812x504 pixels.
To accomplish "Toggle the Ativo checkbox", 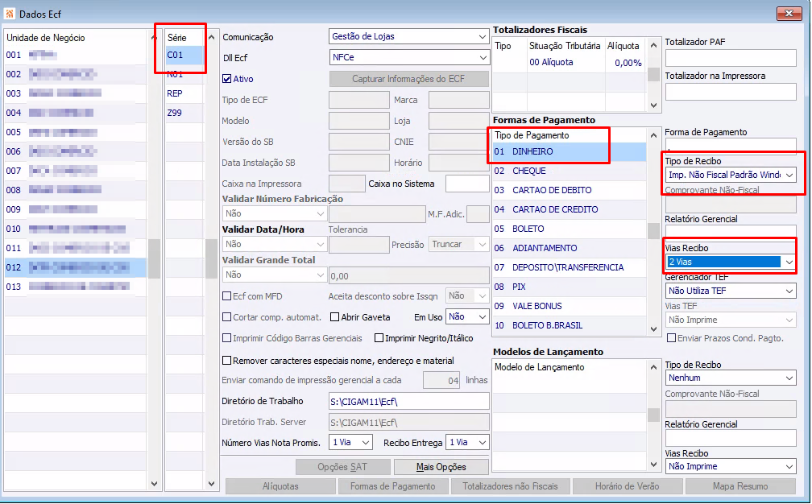I will point(227,79).
